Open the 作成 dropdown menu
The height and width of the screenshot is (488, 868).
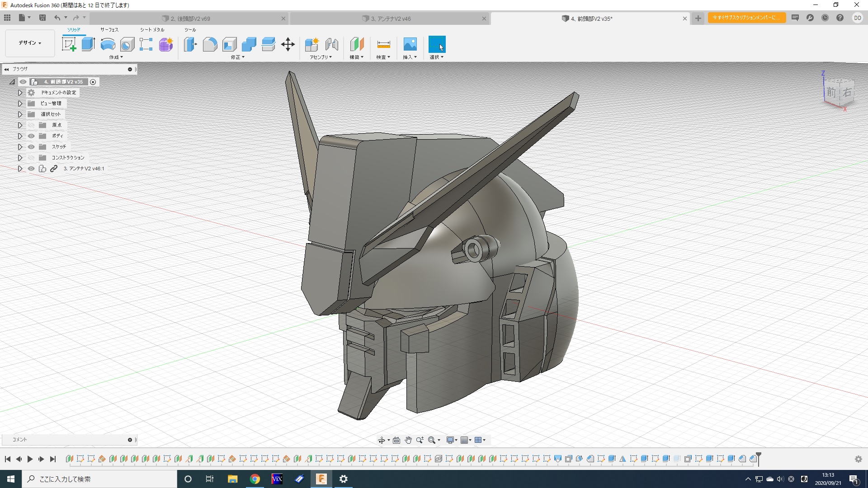click(x=116, y=57)
